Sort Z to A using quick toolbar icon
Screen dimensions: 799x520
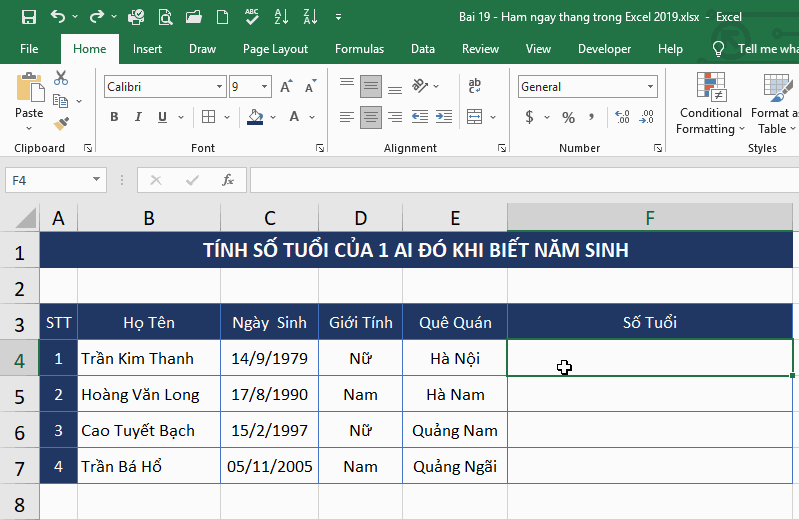310,17
